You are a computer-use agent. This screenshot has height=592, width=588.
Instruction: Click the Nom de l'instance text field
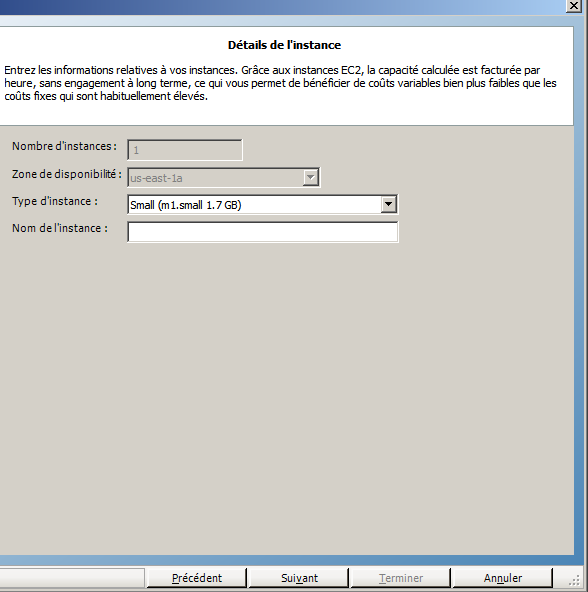click(262, 232)
